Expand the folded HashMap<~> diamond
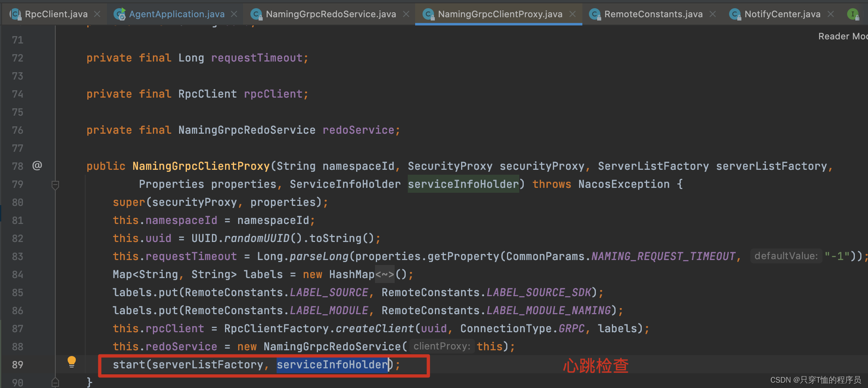This screenshot has width=868, height=388. coord(385,274)
